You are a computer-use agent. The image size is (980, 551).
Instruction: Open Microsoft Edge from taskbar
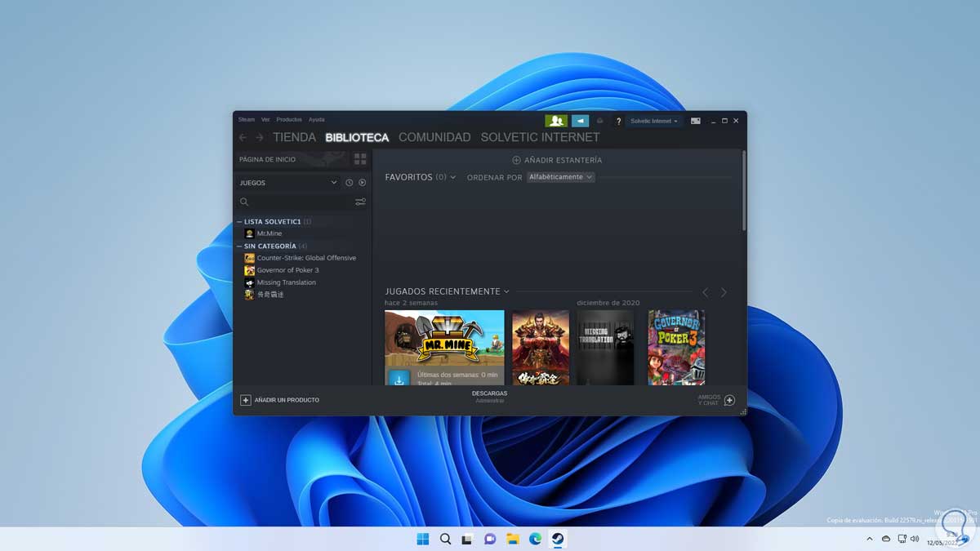point(535,539)
